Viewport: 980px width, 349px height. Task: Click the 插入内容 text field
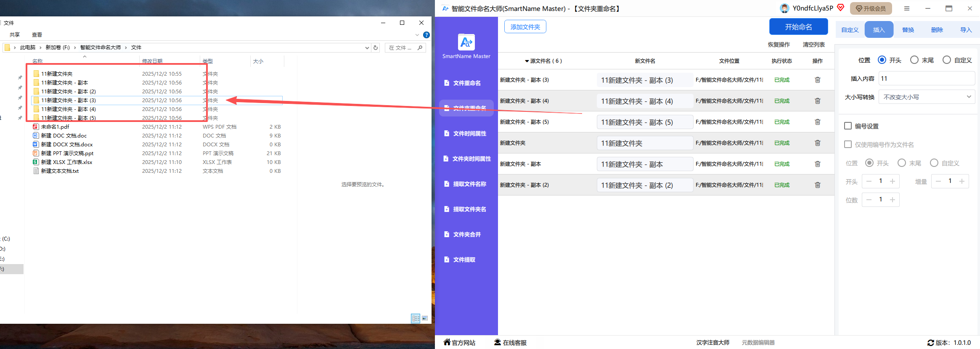(x=926, y=79)
